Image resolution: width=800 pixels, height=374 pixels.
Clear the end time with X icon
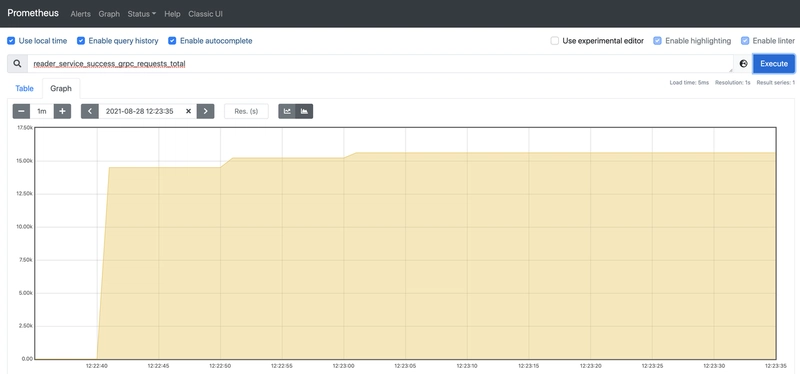188,111
